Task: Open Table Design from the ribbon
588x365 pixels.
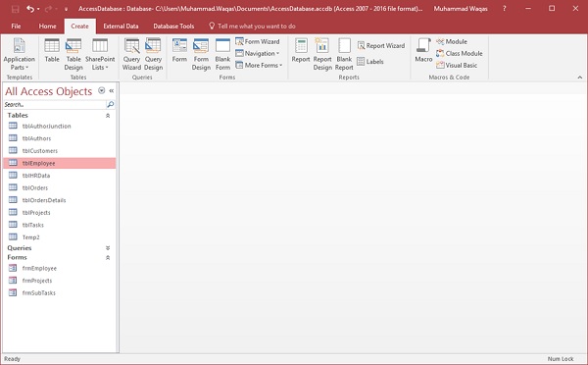Action: [73, 54]
